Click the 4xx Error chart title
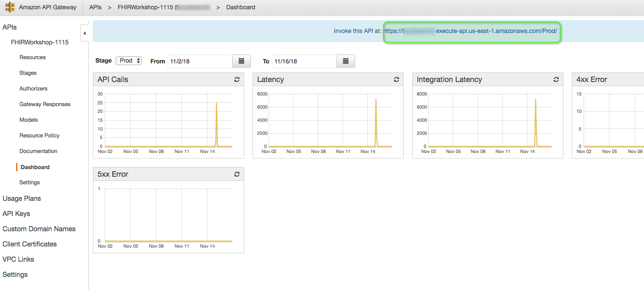Viewport: 644px width, 290px height. point(592,79)
